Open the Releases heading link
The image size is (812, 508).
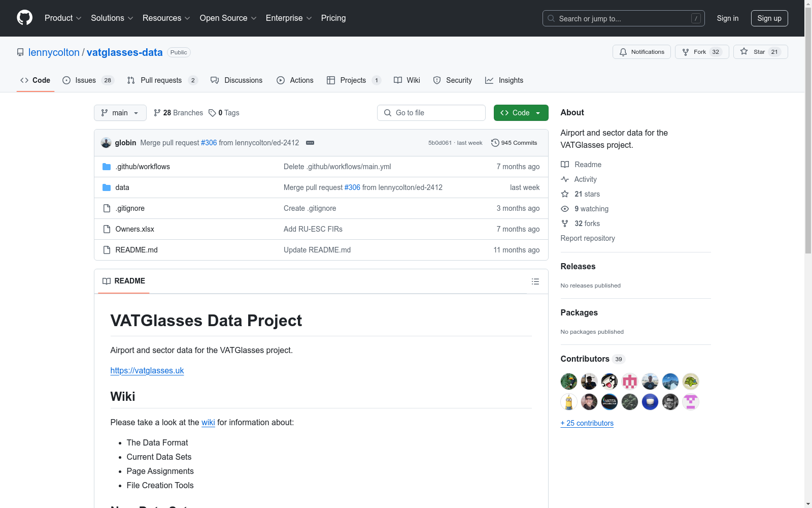point(578,266)
